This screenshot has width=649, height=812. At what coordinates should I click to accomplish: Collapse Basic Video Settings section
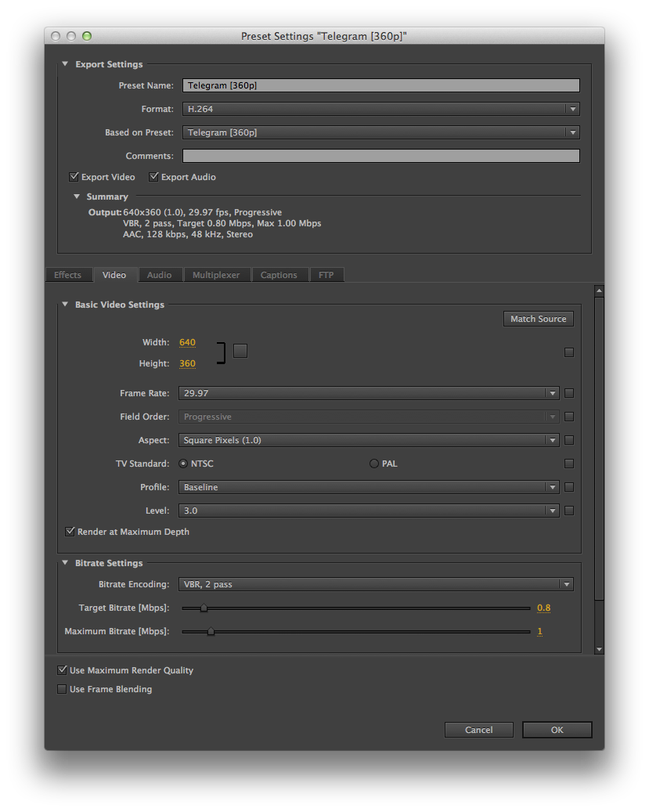pos(65,305)
